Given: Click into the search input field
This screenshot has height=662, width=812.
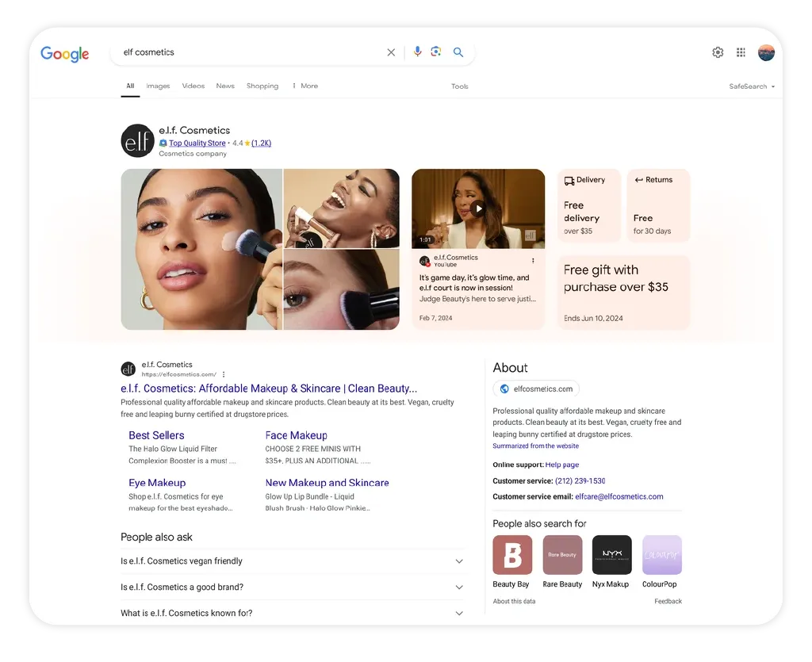Looking at the screenshot, I should (251, 52).
